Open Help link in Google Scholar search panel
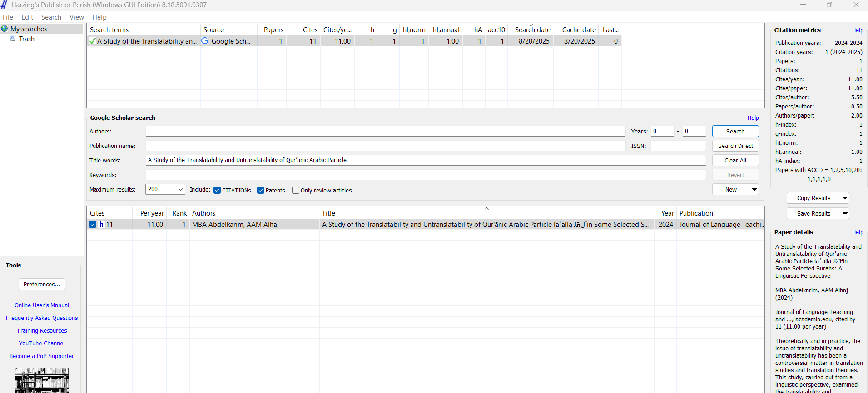The width and height of the screenshot is (868, 393). 753,118
